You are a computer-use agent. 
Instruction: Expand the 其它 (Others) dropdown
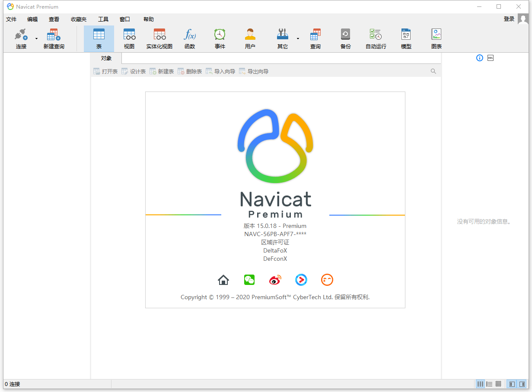click(x=297, y=38)
